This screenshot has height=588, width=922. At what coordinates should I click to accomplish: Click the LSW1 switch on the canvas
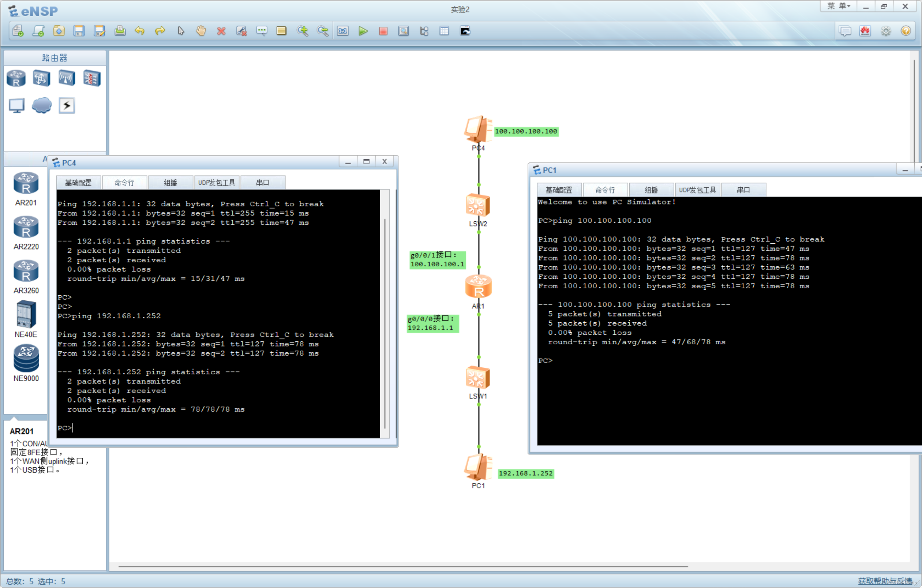(x=478, y=378)
